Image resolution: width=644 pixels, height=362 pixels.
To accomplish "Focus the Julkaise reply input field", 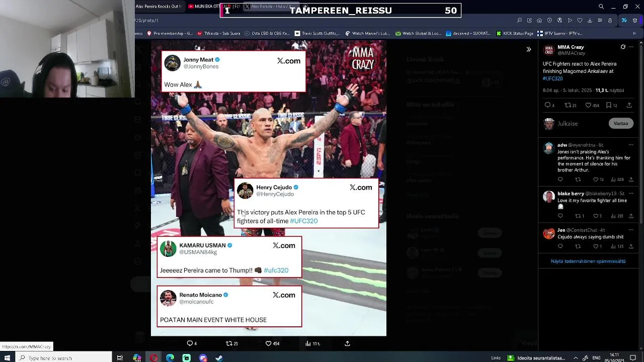I will pyautogui.click(x=582, y=123).
